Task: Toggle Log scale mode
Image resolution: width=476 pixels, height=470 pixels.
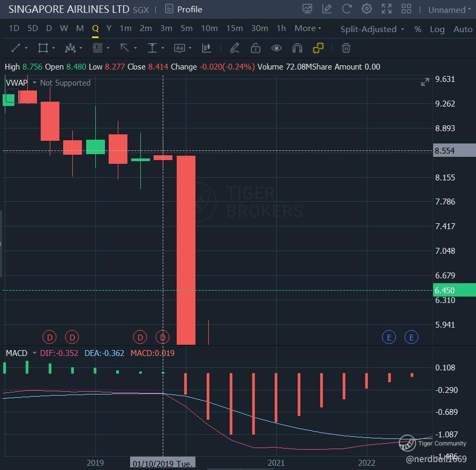Action: 437,29
